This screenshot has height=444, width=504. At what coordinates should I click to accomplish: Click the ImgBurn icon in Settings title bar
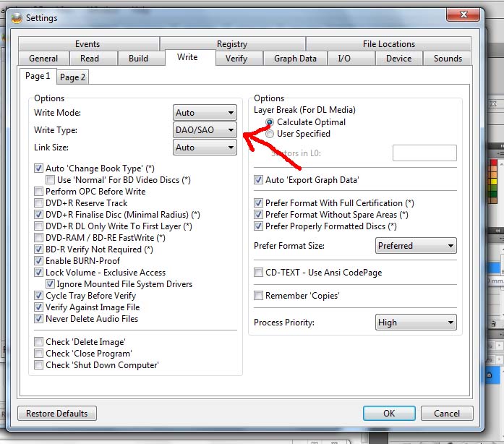click(x=16, y=17)
